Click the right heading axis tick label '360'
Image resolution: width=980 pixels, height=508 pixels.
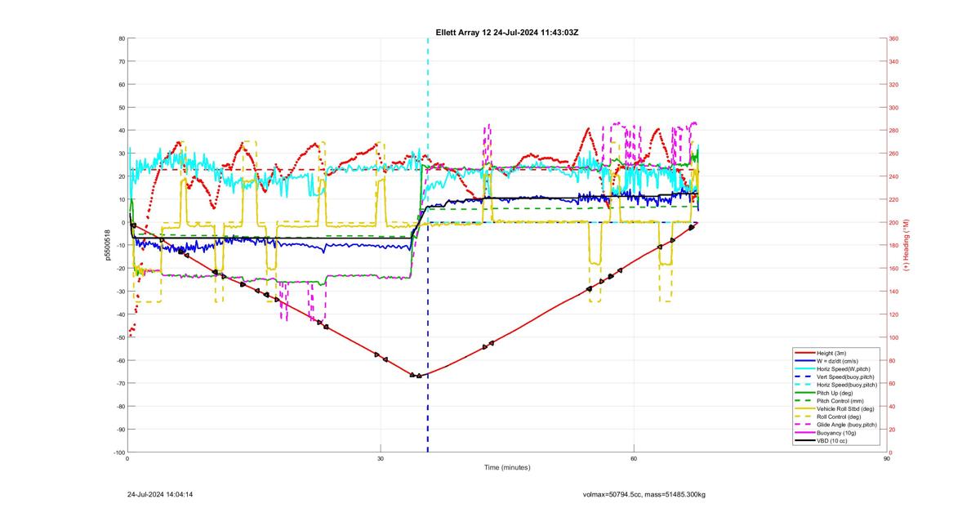click(x=894, y=38)
